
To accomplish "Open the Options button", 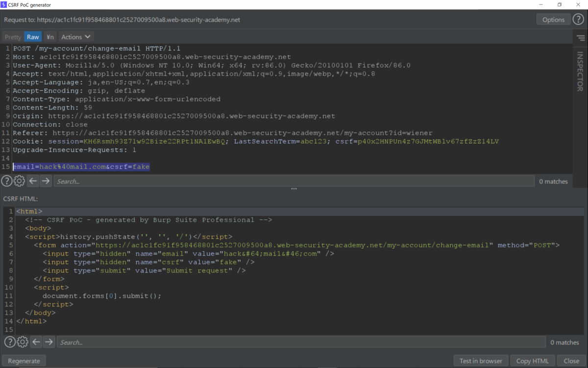I will tap(553, 20).
